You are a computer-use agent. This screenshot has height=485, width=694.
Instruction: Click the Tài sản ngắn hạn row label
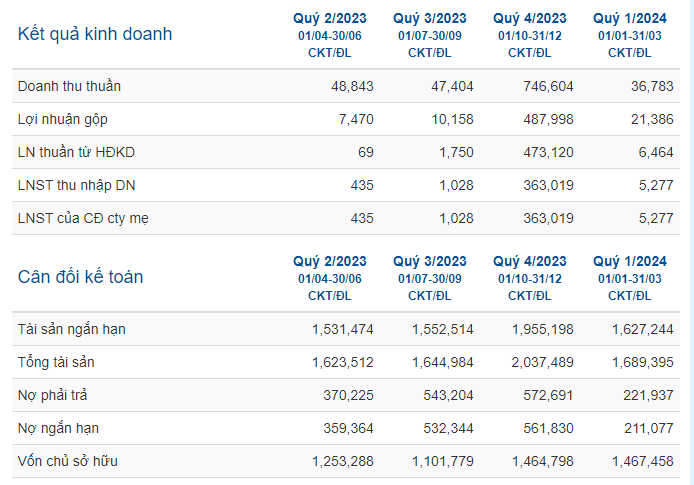[72, 329]
